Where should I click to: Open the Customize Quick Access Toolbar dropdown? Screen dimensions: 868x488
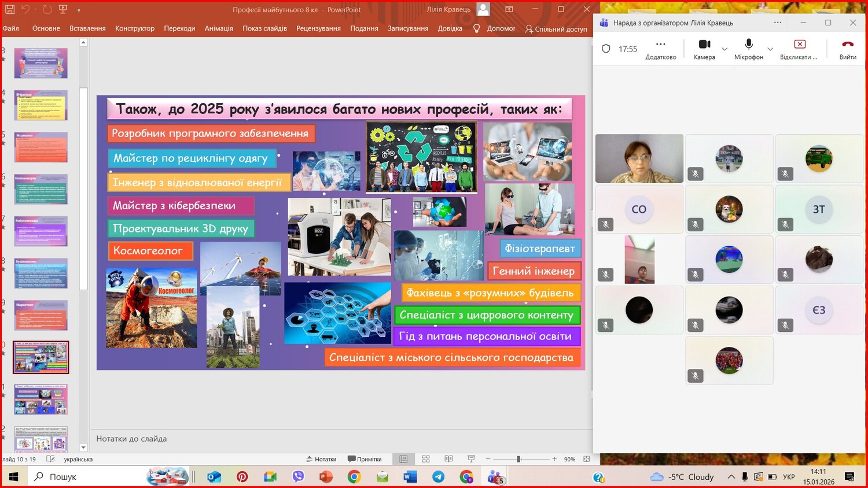pyautogui.click(x=79, y=10)
